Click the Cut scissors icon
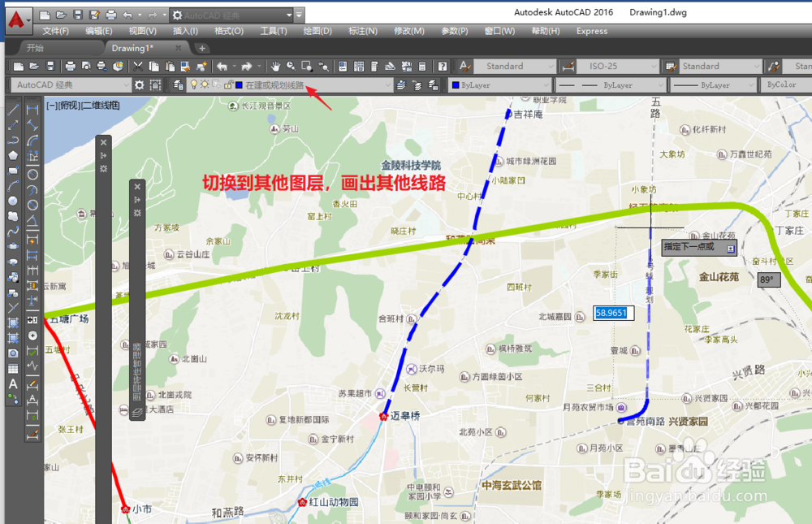812x524 pixels. (x=138, y=67)
